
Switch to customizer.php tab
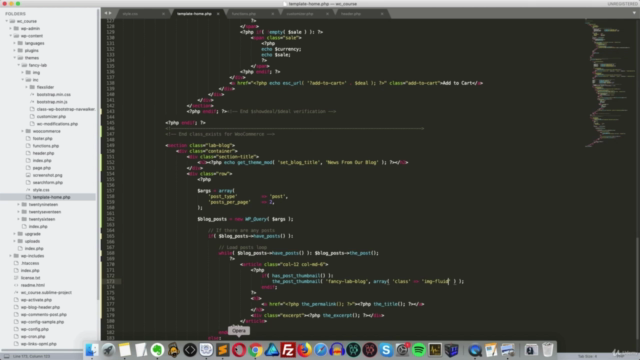pos(300,13)
